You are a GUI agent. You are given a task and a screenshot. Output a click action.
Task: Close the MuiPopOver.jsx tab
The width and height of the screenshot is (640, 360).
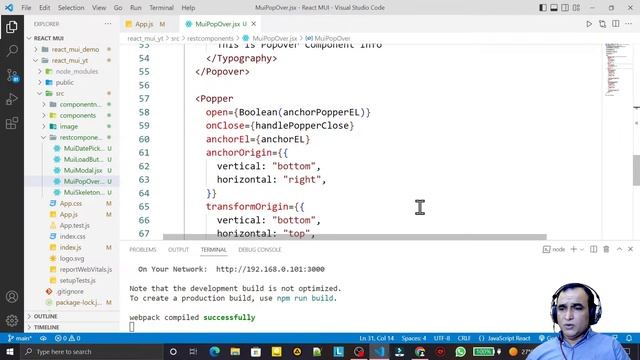pos(253,24)
